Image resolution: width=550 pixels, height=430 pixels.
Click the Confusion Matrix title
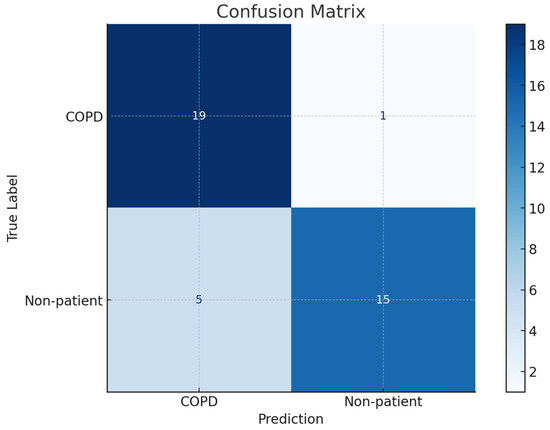[291, 12]
